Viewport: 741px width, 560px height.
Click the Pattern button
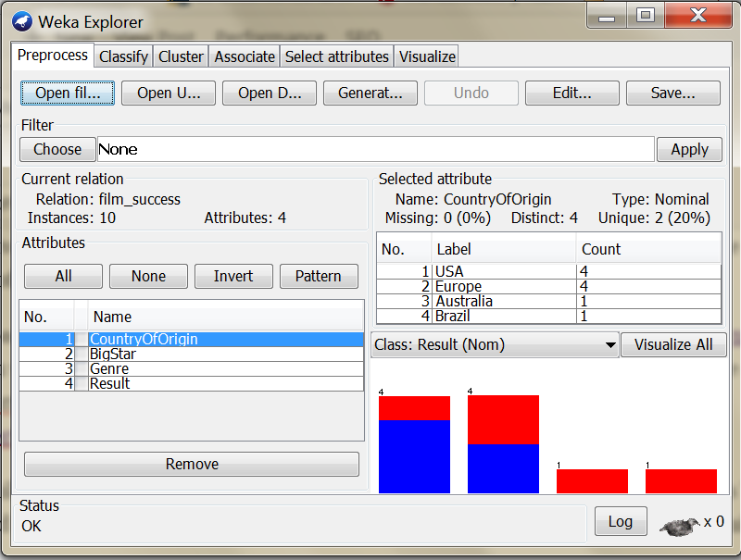[319, 276]
